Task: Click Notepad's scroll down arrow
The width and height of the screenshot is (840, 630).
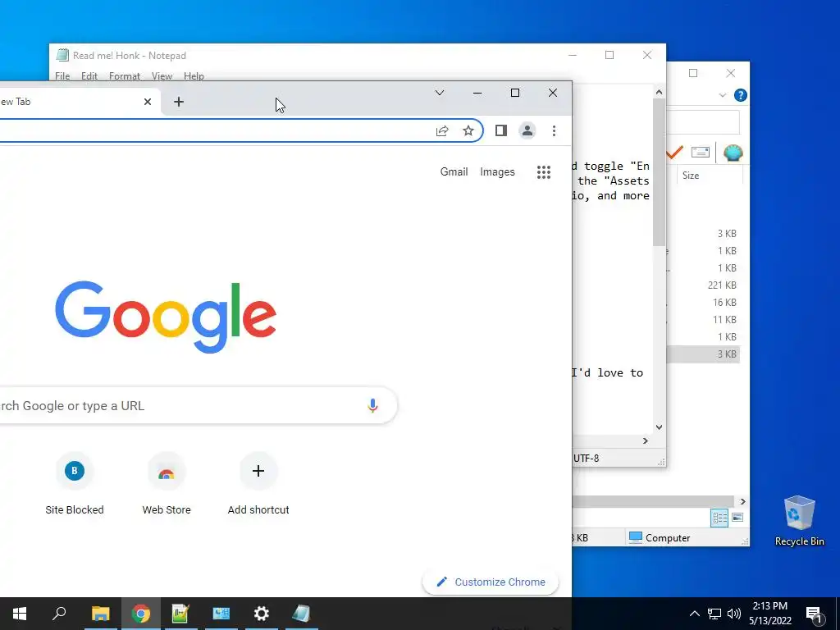Action: [x=659, y=427]
